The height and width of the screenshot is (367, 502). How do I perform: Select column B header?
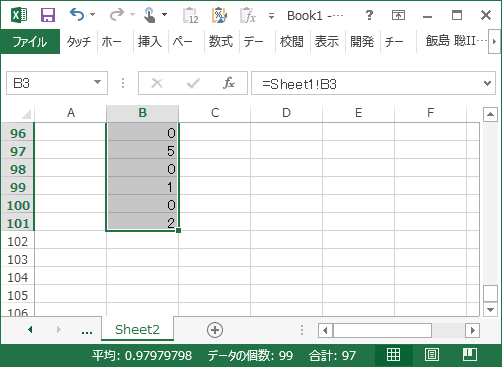coord(142,113)
